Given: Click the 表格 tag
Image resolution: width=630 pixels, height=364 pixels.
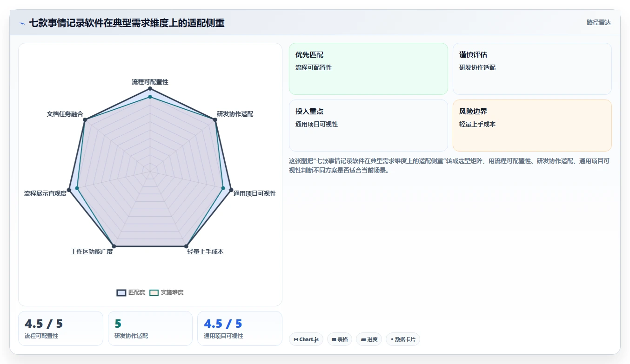Looking at the screenshot, I should click(340, 339).
